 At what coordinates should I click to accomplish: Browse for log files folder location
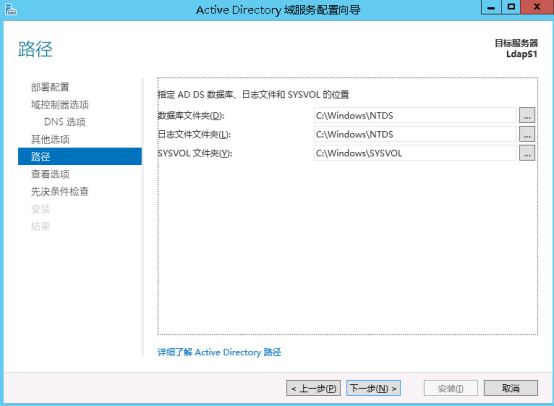[x=527, y=134]
